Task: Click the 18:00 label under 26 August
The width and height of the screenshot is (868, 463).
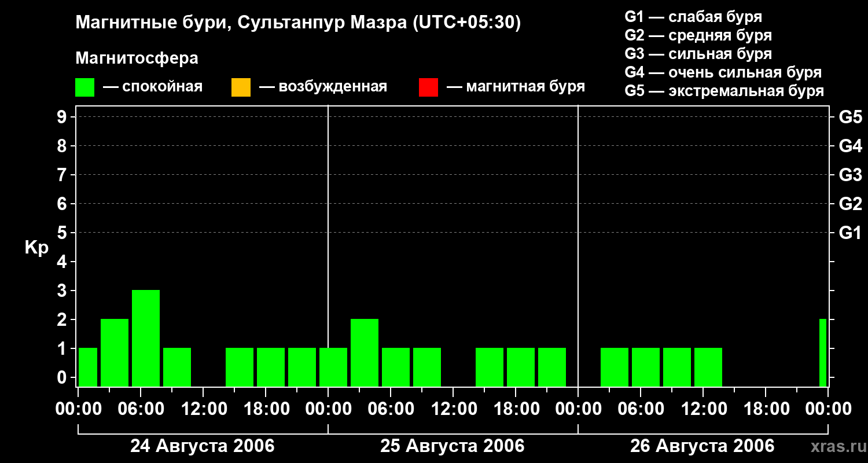Action: coord(766,409)
